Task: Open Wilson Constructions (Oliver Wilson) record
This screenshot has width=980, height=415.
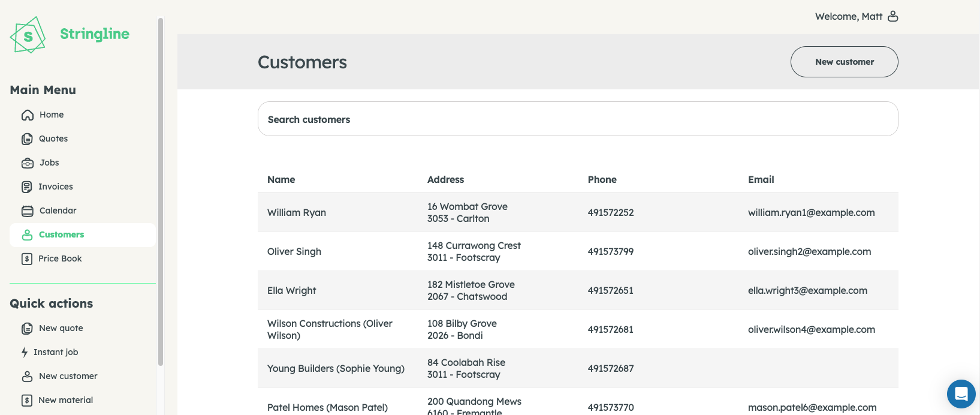Action: [x=578, y=329]
